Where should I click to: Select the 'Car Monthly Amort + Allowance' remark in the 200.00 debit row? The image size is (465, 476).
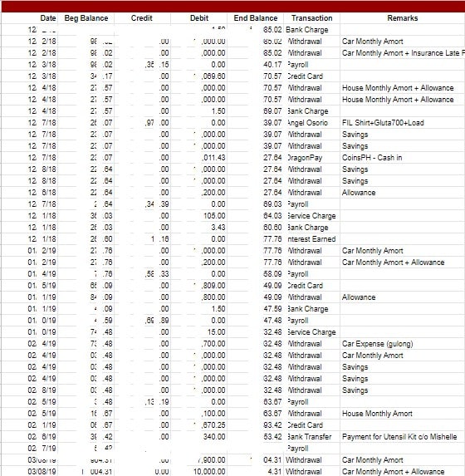pos(403,263)
